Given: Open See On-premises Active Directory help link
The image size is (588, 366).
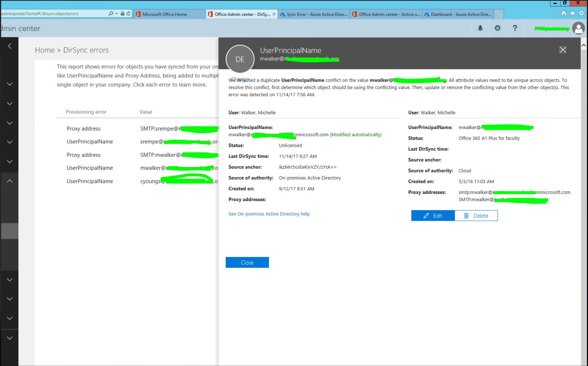Looking at the screenshot, I should coord(269,214).
